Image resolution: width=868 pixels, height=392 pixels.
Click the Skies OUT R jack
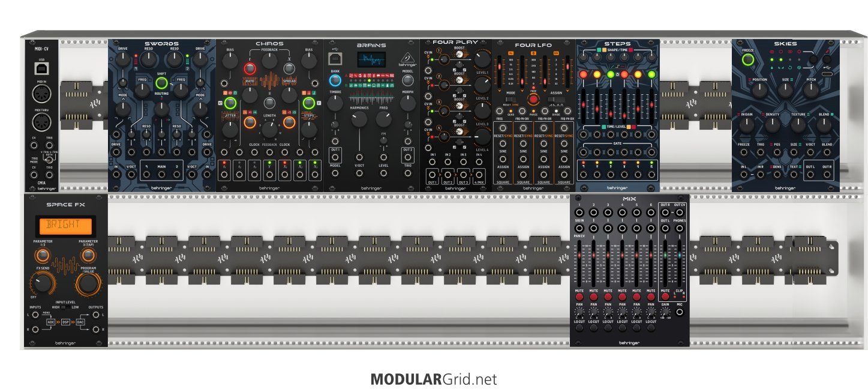pos(827,175)
